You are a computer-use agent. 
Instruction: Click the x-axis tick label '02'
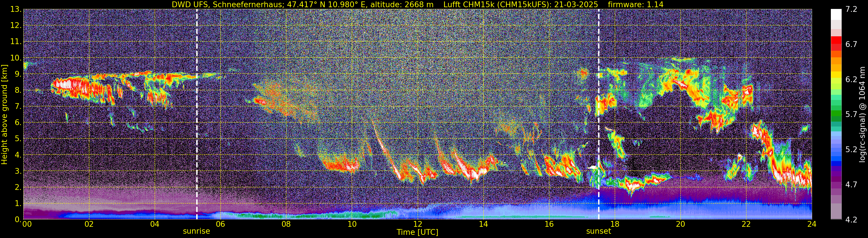pos(89,224)
